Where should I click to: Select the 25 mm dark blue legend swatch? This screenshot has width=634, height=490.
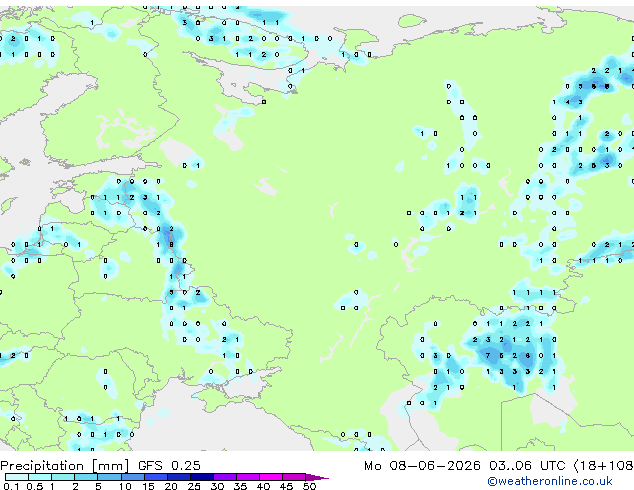pyautogui.click(x=202, y=477)
